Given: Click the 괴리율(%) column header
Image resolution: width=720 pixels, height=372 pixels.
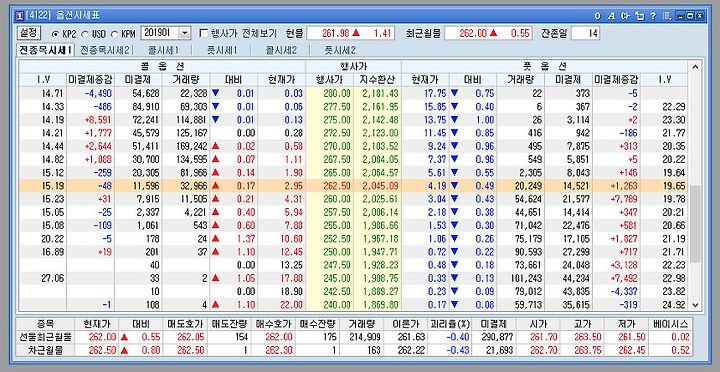Looking at the screenshot, I should click(x=449, y=323).
